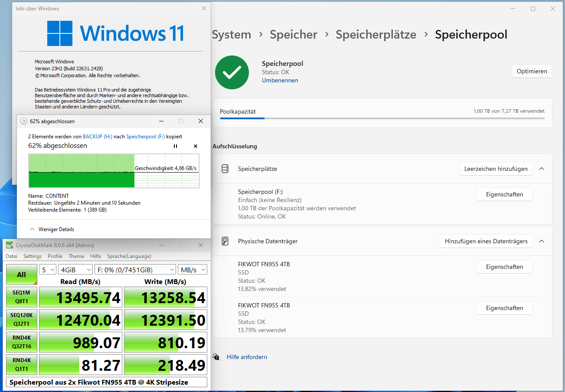Screen dimensions: 565x392
Task: Collapse details via Weniger Details
Action: point(52,229)
